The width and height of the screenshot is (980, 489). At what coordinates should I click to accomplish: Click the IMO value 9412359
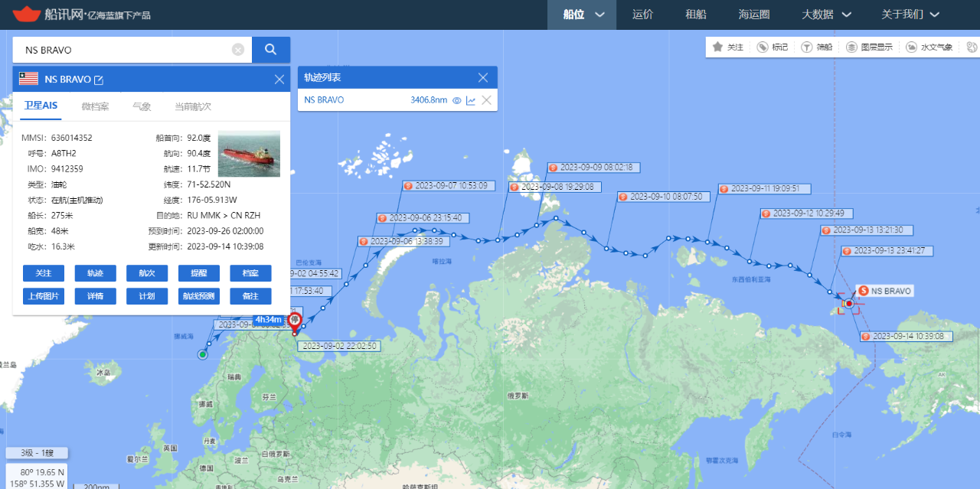click(67, 169)
